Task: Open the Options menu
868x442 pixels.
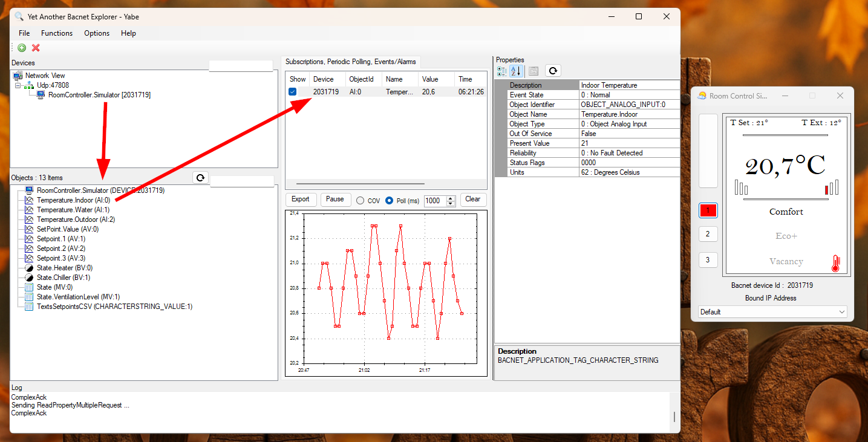Action: click(x=96, y=33)
